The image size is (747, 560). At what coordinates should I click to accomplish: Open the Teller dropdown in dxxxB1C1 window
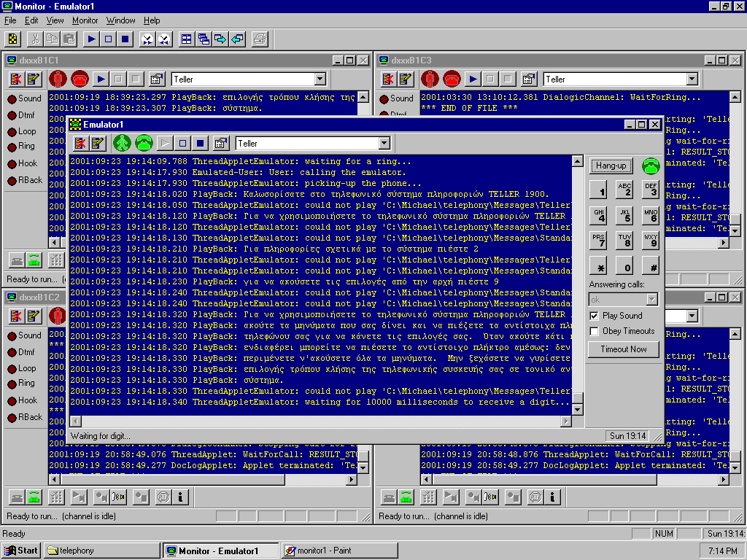coord(320,79)
